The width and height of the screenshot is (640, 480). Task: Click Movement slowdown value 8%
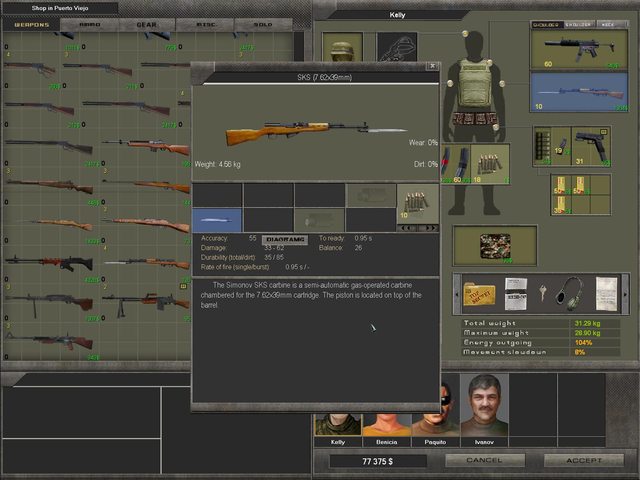click(x=580, y=352)
